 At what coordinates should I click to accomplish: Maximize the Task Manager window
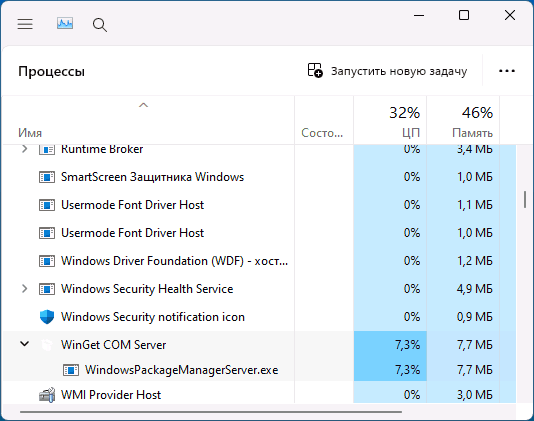464,15
